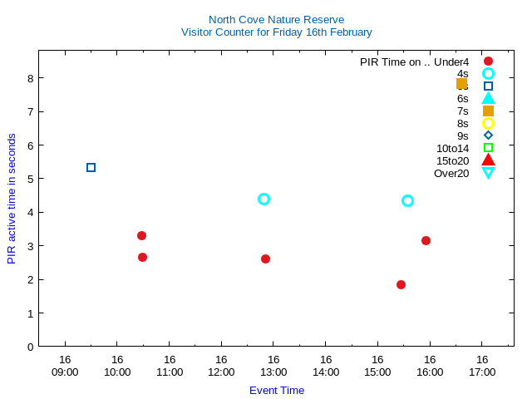Click the 12:00 tick label on the x-axis
This screenshot has height=399, width=532.
point(221,366)
